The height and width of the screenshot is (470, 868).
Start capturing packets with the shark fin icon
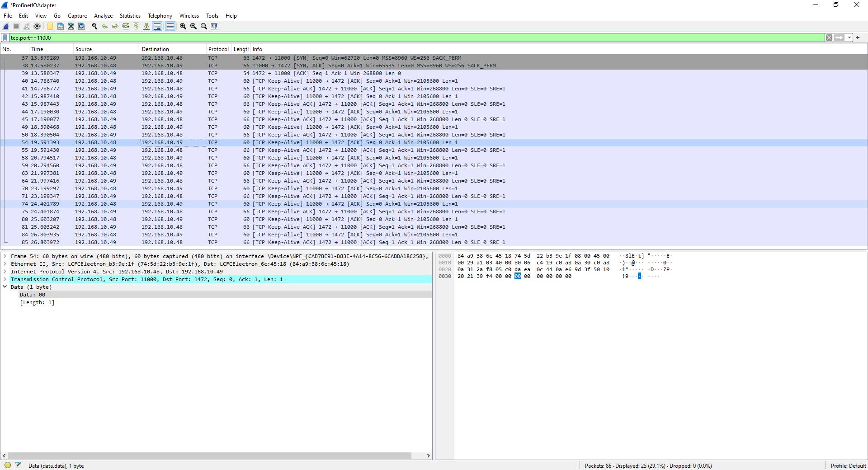[6, 26]
